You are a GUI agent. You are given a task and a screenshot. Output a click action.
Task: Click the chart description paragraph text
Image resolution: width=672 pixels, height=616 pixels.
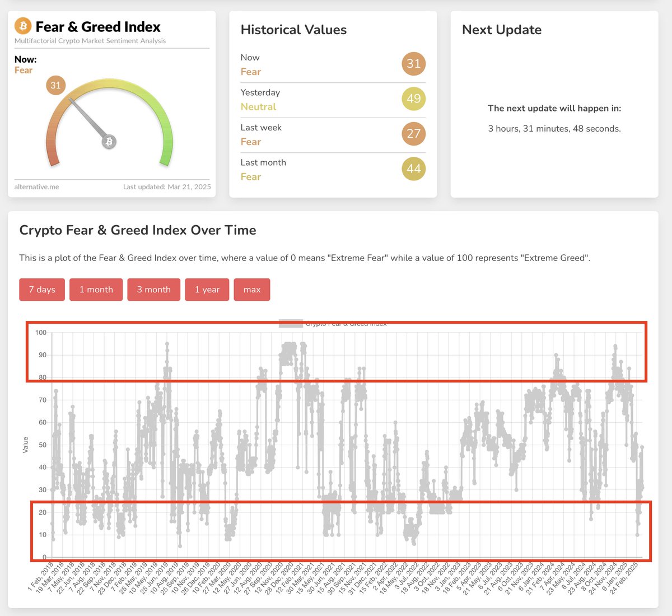click(305, 258)
